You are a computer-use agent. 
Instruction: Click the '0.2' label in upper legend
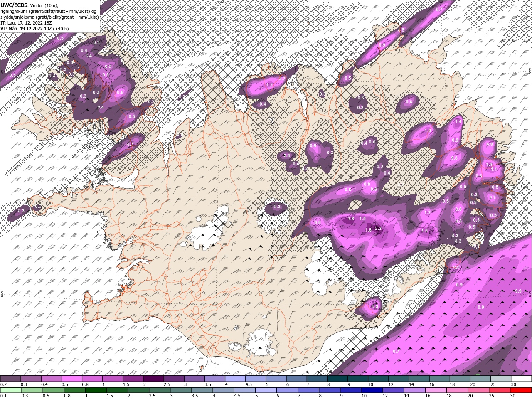point(3,384)
